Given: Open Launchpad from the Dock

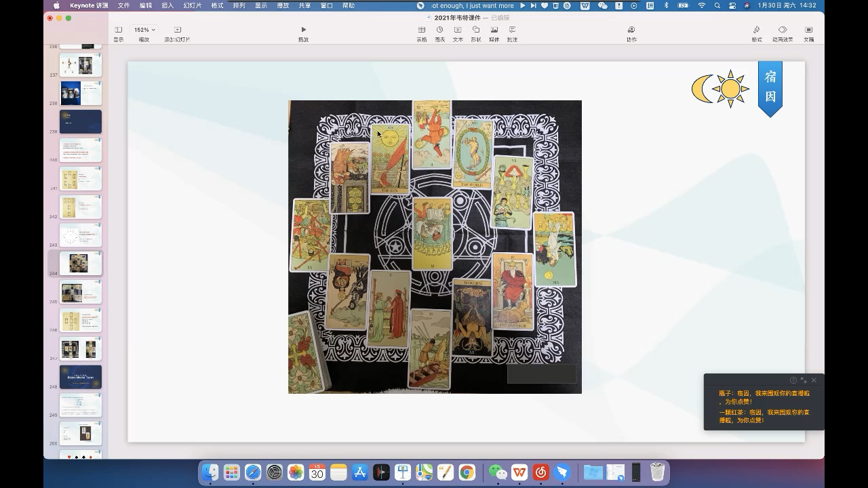Looking at the screenshot, I should tap(232, 472).
